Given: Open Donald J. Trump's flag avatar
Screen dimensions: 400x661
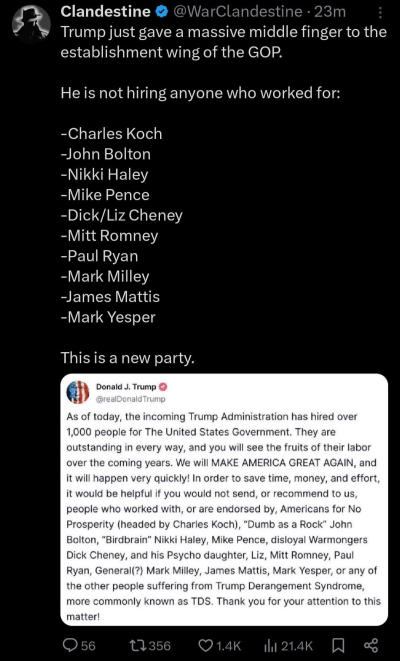Looking at the screenshot, I should click(x=78, y=392).
